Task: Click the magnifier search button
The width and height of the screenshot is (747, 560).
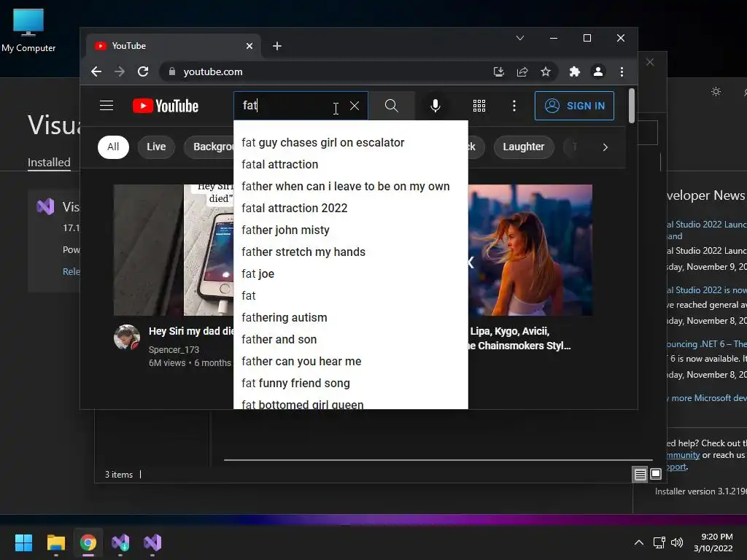Action: pos(392,106)
